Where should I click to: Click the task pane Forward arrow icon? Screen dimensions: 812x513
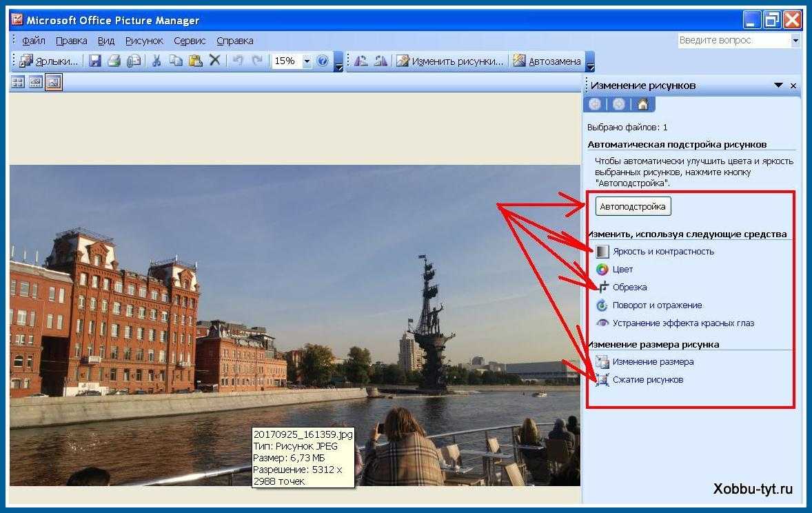618,104
